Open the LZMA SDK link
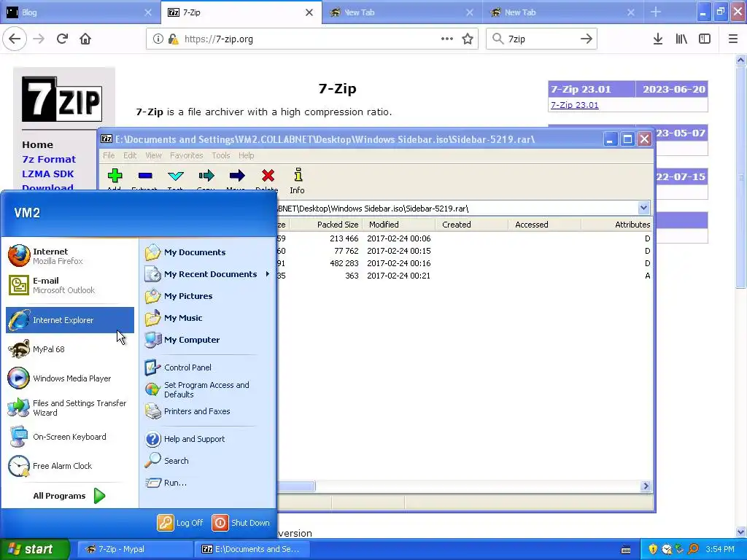This screenshot has height=560, width=747. [47, 174]
